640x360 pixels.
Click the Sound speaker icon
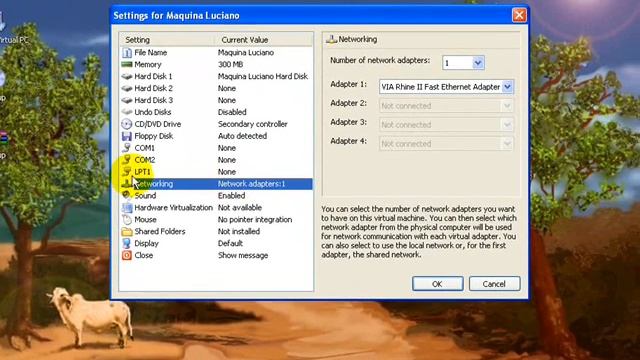[127, 196]
